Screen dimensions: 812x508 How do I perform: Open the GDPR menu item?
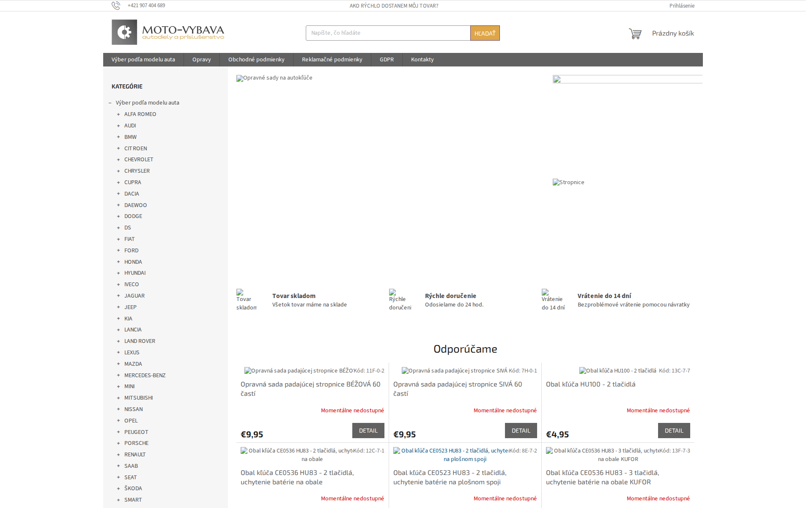[x=386, y=59]
